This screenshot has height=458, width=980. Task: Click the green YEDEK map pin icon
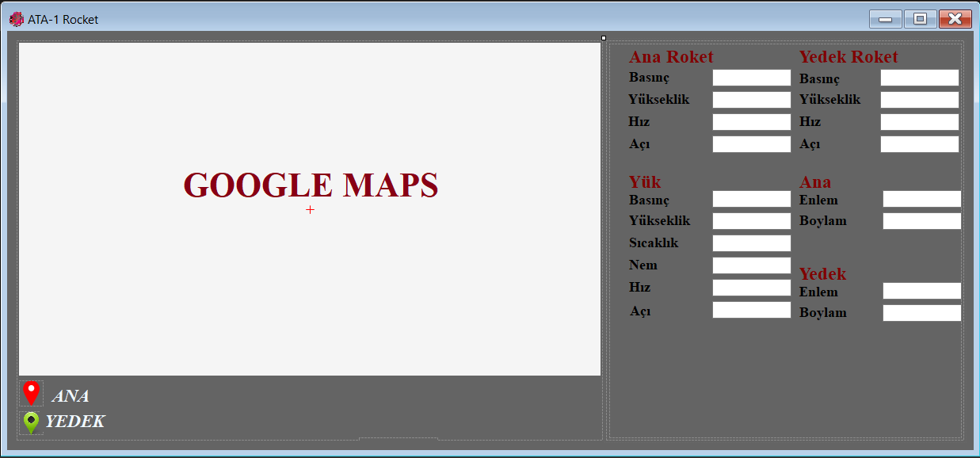point(31,422)
